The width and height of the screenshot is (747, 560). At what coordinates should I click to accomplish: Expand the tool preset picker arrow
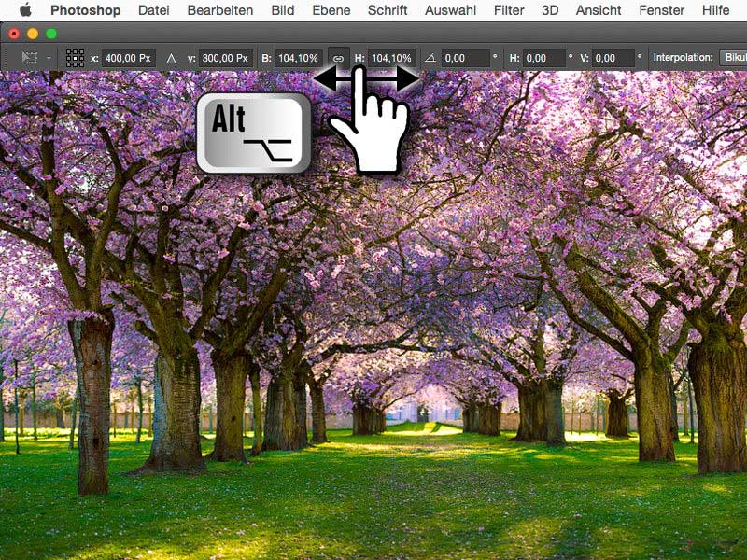49,58
